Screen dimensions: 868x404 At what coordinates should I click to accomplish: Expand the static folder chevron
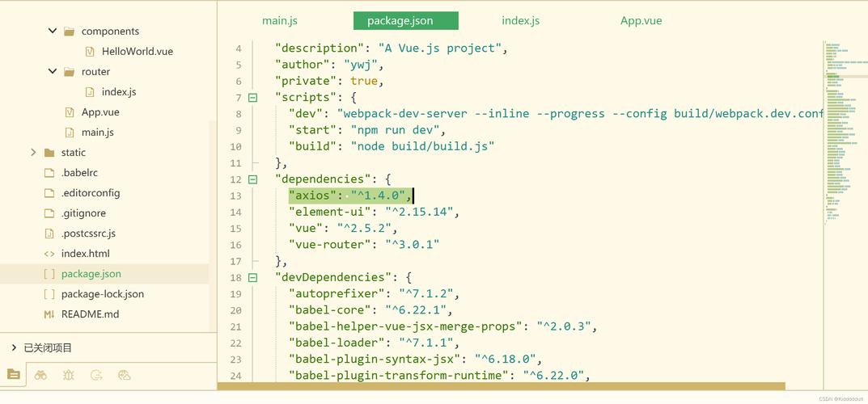pyautogui.click(x=33, y=152)
